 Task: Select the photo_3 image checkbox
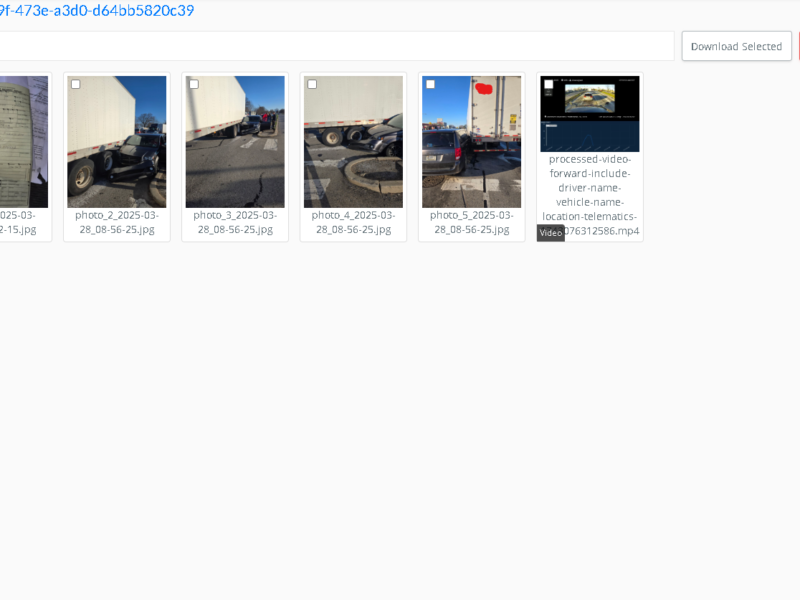pos(194,84)
